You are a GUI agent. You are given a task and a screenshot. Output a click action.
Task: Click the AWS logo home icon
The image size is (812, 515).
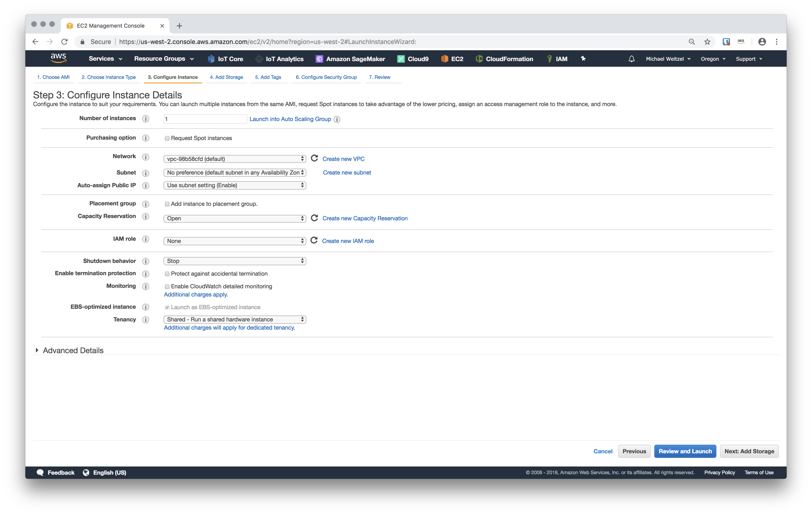click(x=58, y=58)
